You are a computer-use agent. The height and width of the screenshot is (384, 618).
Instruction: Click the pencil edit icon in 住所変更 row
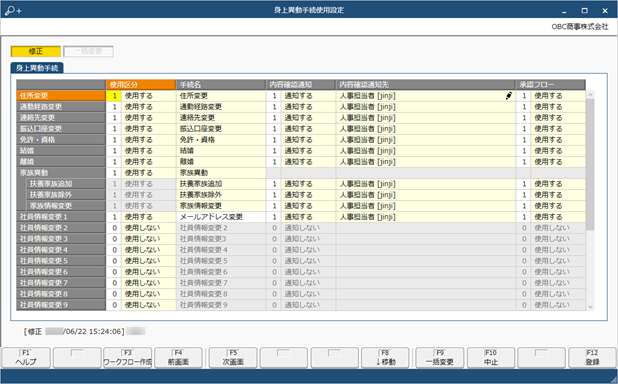tap(509, 96)
